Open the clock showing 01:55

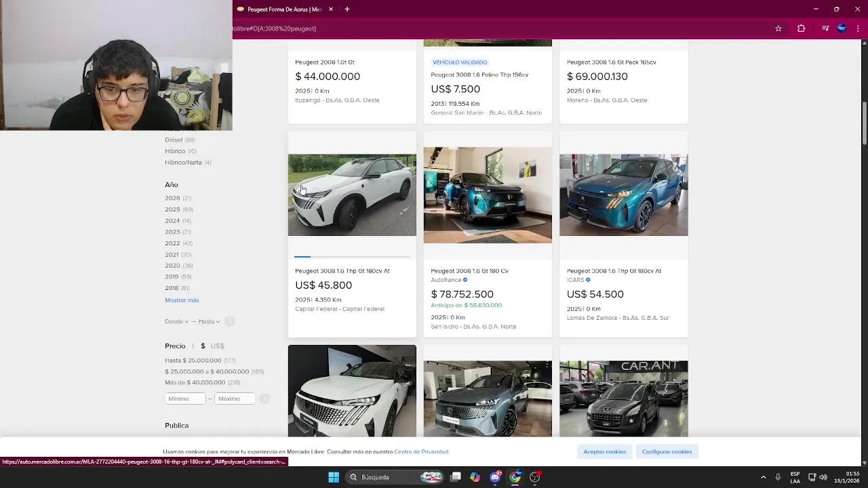[847, 477]
